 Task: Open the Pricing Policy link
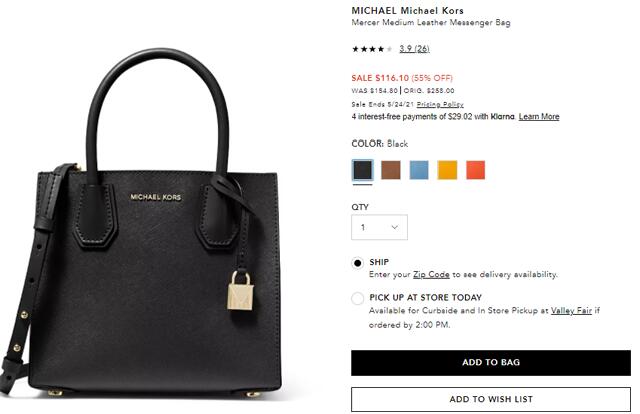tap(440, 104)
